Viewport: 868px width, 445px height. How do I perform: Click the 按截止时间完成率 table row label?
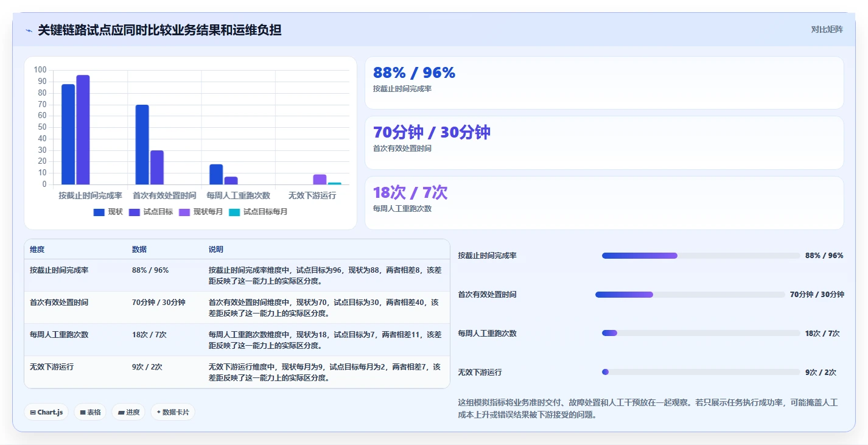pyautogui.click(x=59, y=270)
